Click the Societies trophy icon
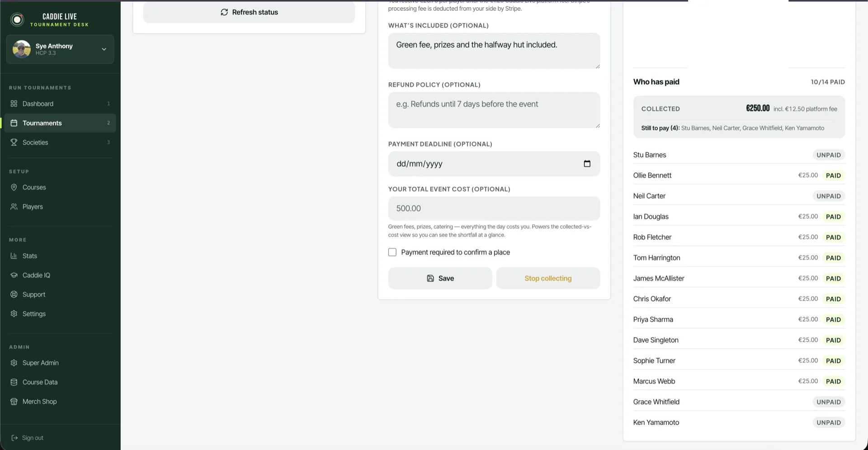The height and width of the screenshot is (450, 868). [x=14, y=142]
